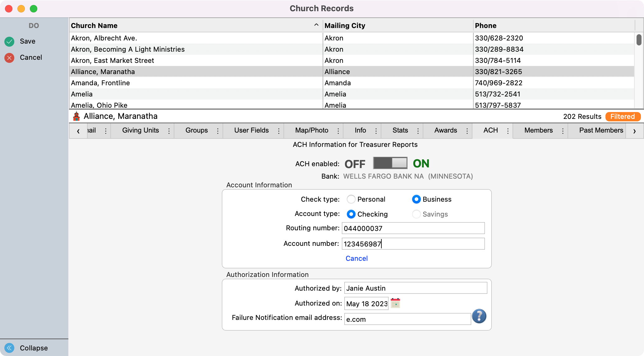
Task: Click the church icon beside Alliance, Maranatha
Action: click(x=76, y=116)
